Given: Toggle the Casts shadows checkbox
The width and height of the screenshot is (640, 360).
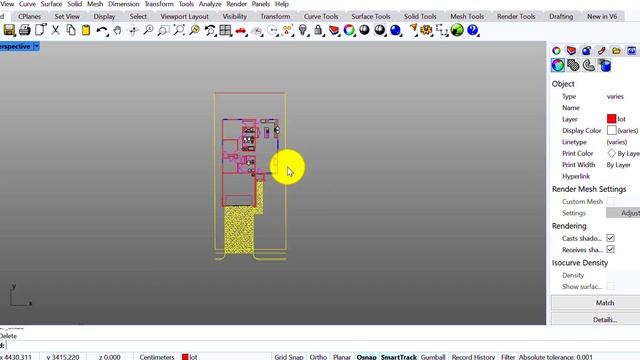Looking at the screenshot, I should point(610,238).
